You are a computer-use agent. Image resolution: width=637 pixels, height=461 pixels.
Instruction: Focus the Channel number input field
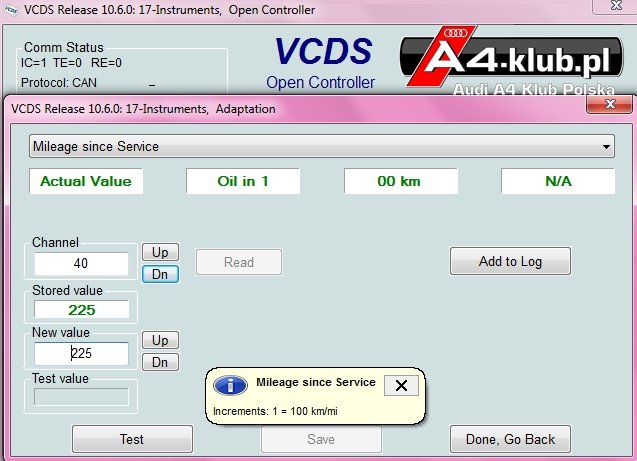tap(81, 264)
